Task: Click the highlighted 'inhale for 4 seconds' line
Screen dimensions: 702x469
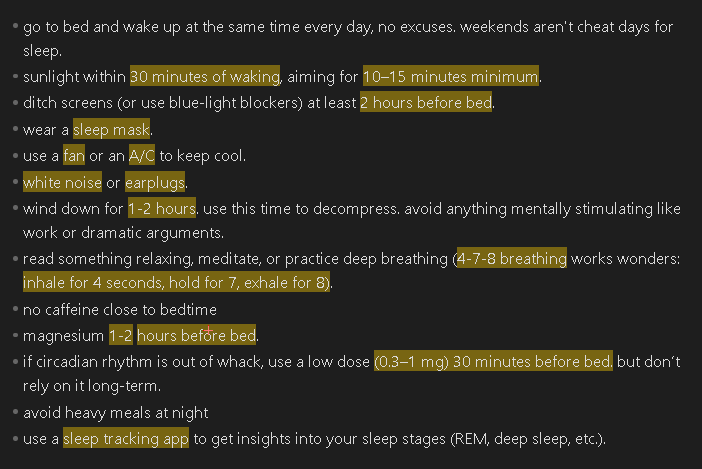Action: [176, 282]
